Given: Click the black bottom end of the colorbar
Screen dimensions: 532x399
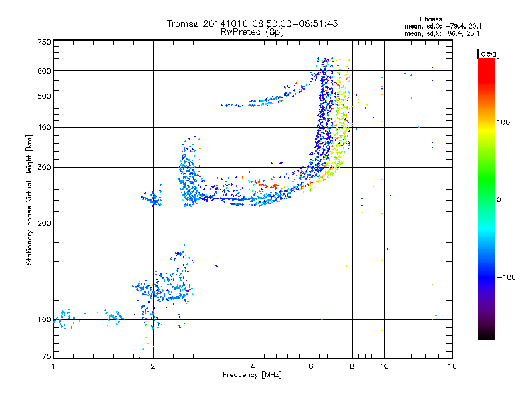Looking at the screenshot, I should tap(487, 334).
